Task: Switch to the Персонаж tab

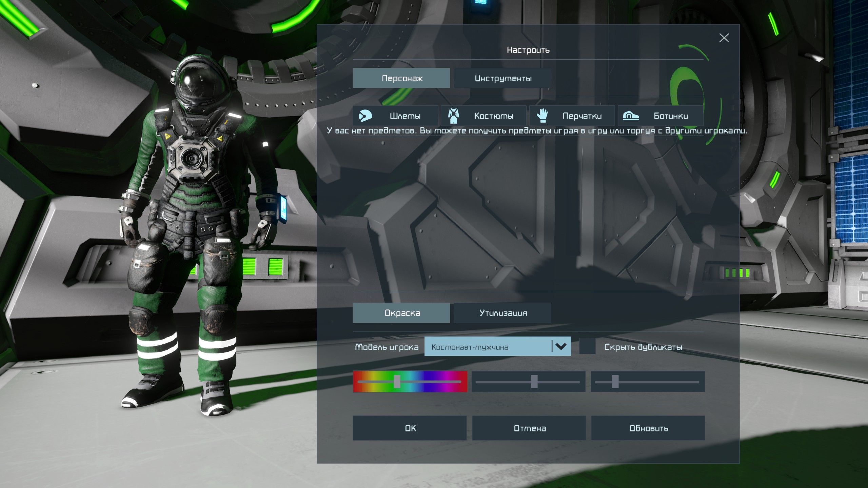Action: [x=401, y=78]
